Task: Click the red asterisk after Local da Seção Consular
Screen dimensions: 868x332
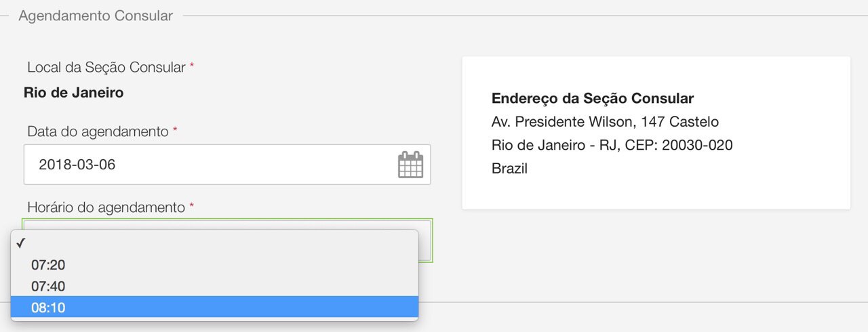Action: click(x=192, y=67)
